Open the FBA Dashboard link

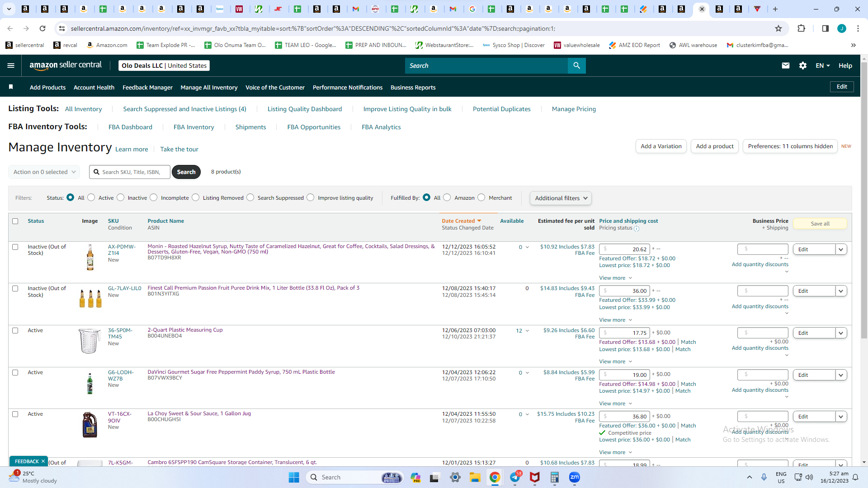pos(130,127)
